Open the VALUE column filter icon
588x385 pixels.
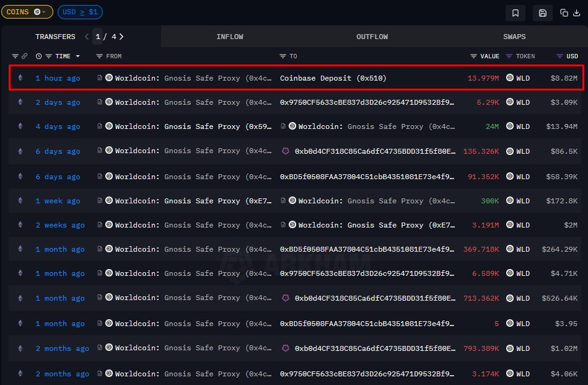tap(474, 56)
